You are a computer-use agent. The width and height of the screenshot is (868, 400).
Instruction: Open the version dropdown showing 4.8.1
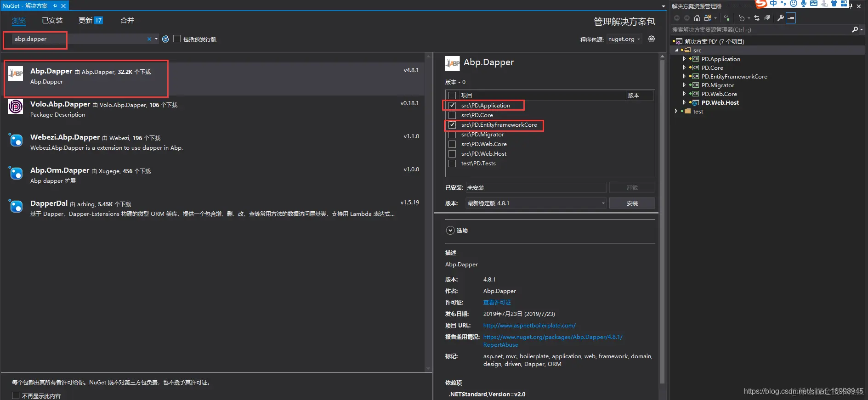536,203
